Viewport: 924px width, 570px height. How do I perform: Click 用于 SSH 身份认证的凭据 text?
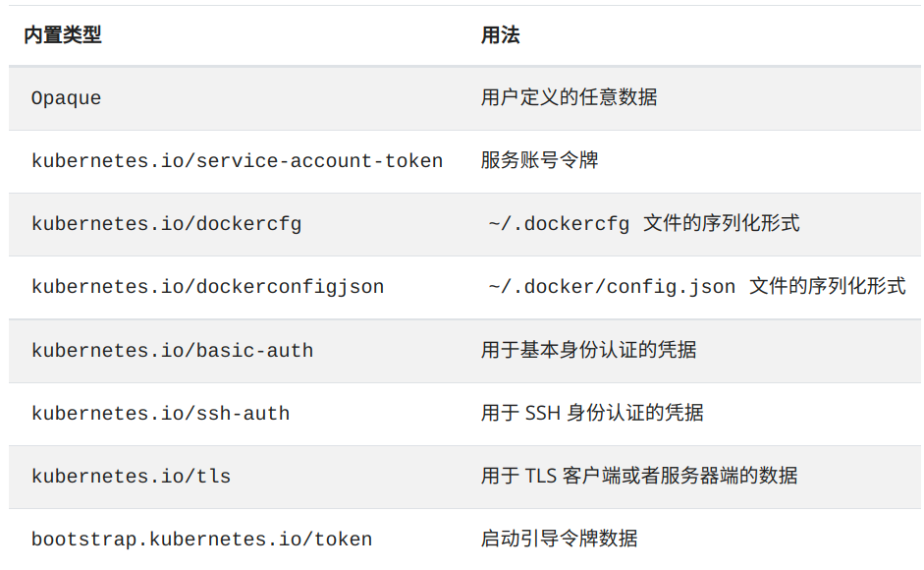click(592, 413)
